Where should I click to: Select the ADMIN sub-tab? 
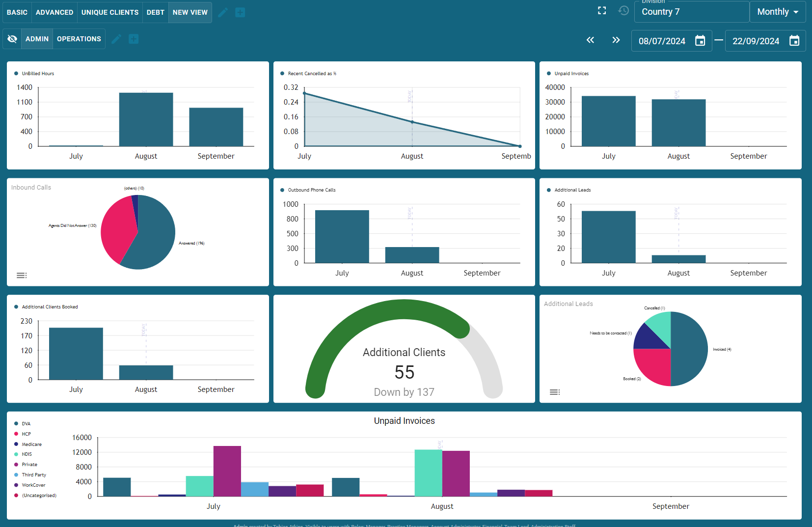[x=37, y=39]
